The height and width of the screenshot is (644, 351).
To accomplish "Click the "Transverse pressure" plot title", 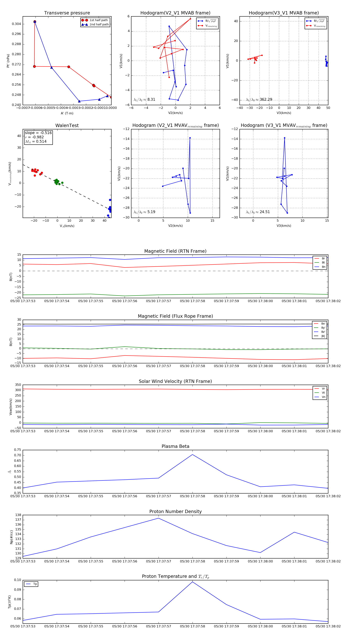I will click(x=67, y=13).
